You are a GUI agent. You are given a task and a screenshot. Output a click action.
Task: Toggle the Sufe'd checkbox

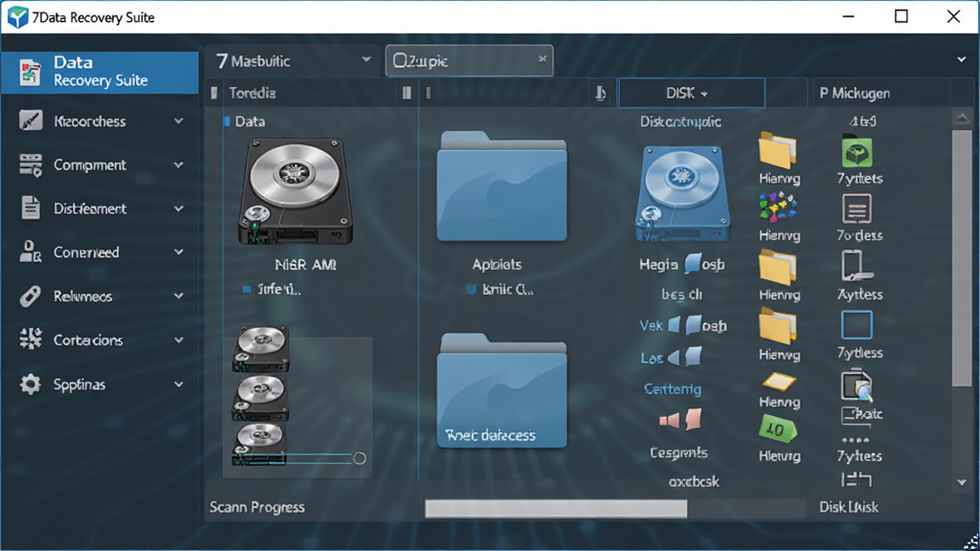pyautogui.click(x=246, y=289)
